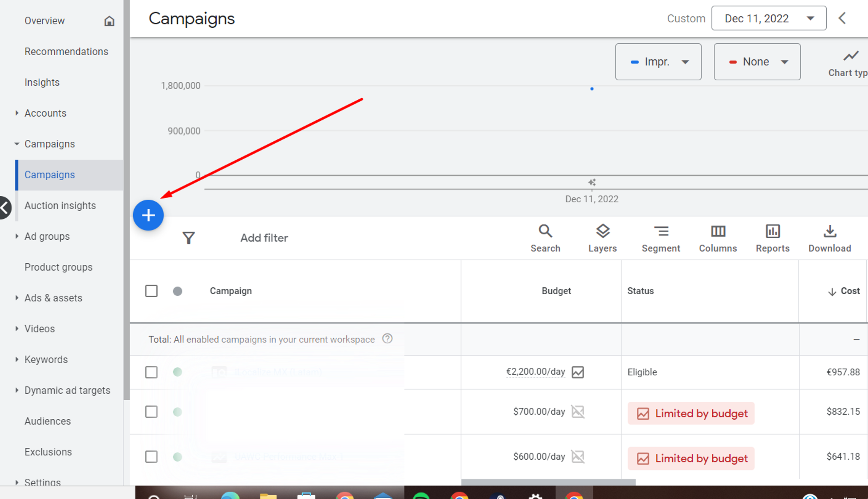Open the None metric dropdown
The height and width of the screenshot is (499, 868).
click(x=757, y=62)
